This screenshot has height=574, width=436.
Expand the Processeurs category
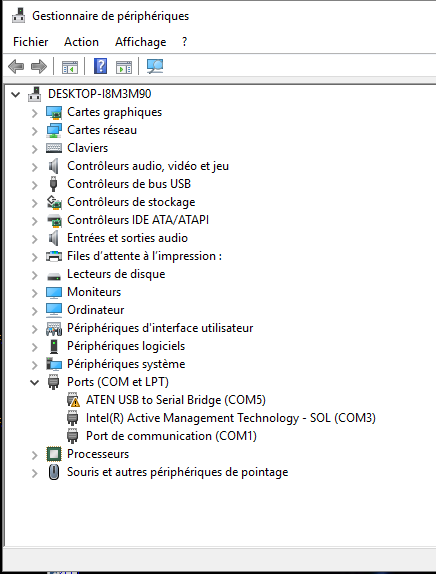pos(34,455)
